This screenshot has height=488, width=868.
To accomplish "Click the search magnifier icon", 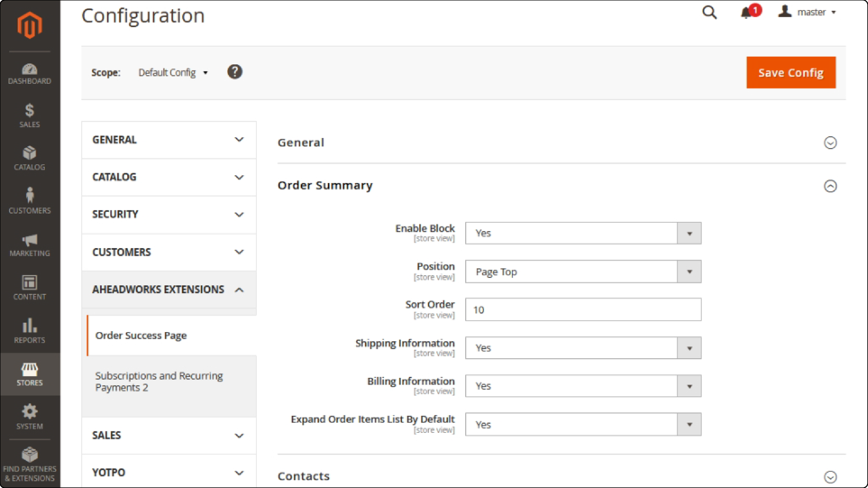I will (x=709, y=13).
